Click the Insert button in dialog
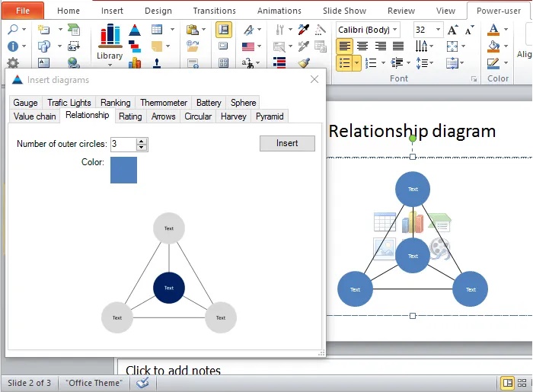Image resolution: width=533 pixels, height=392 pixels. (x=287, y=143)
